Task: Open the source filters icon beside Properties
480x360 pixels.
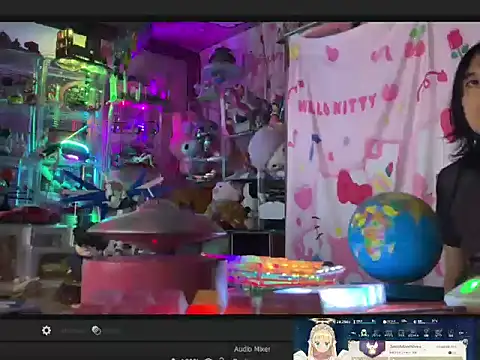Action: [96, 330]
